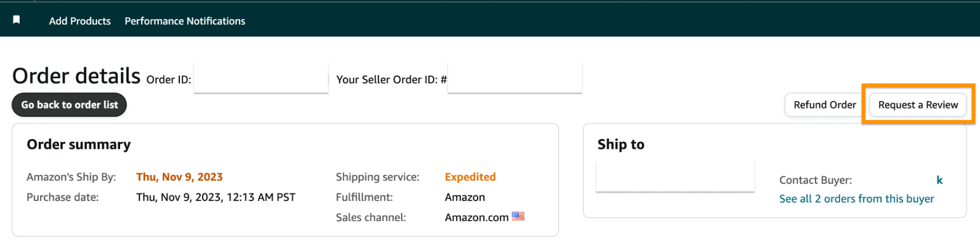Click the buyer name link after Contact Buyer
Screen dimensions: 980x251
point(939,180)
